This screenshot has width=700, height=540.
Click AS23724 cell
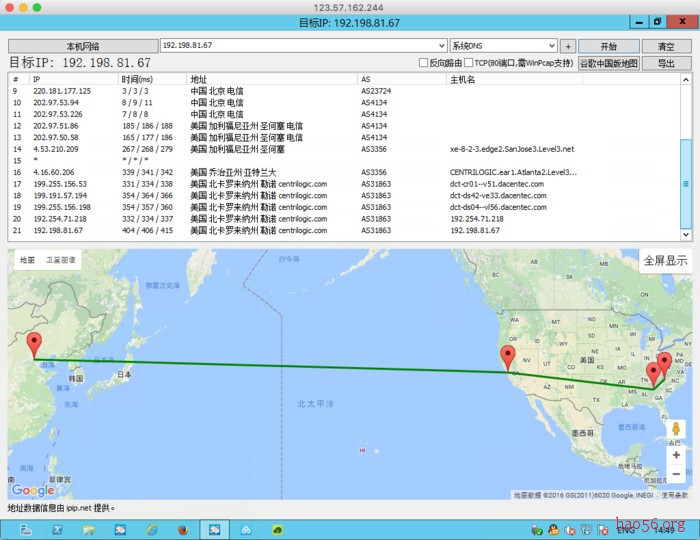tap(376, 91)
